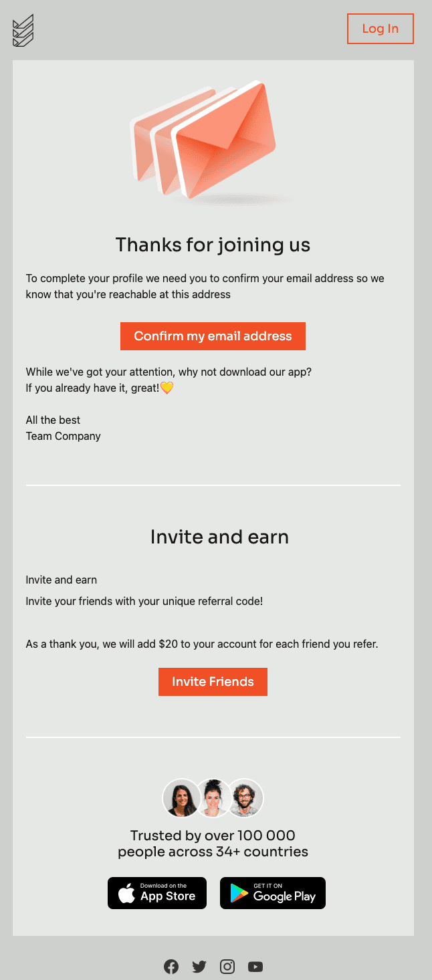The width and height of the screenshot is (432, 980).
Task: Click the middle woman's avatar photo
Action: coord(213,798)
